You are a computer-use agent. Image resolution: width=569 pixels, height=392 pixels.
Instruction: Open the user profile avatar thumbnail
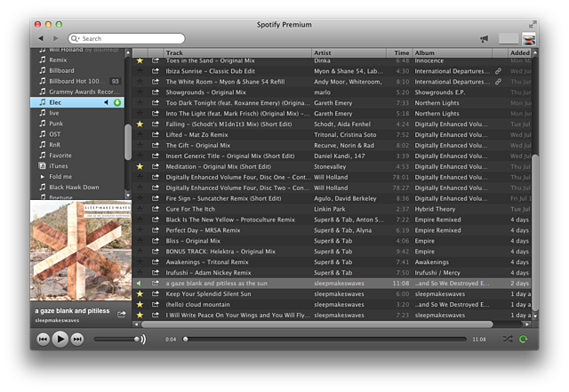tap(529, 38)
